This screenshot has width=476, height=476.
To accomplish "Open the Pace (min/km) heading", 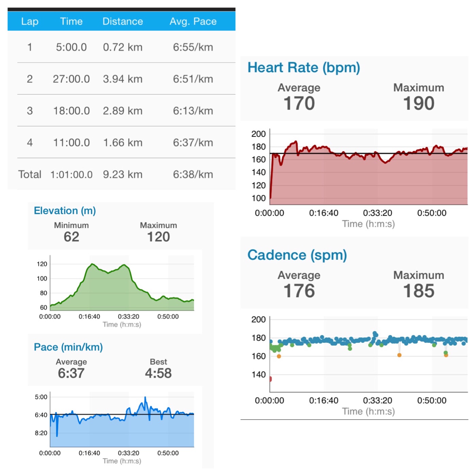I will (x=68, y=347).
